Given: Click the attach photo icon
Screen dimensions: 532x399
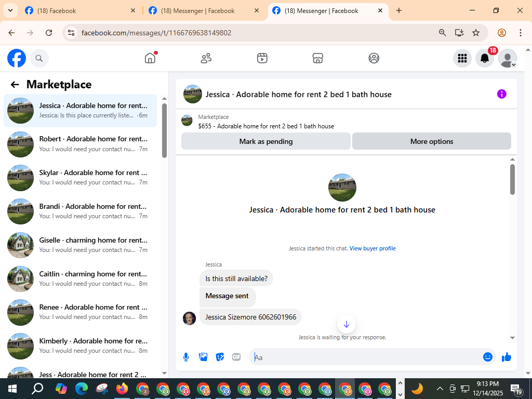Looking at the screenshot, I should point(203,357).
